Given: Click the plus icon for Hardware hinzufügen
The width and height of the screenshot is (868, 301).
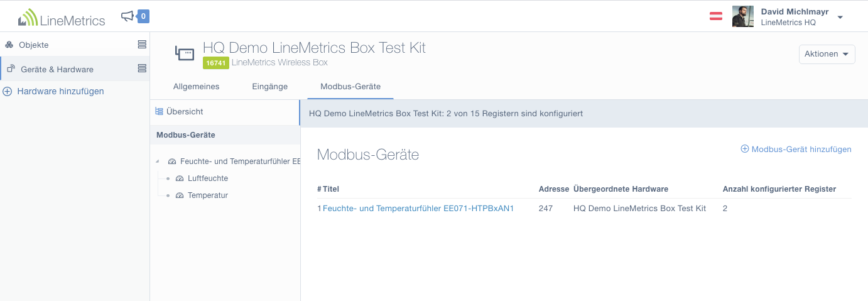Looking at the screenshot, I should pyautogui.click(x=8, y=91).
